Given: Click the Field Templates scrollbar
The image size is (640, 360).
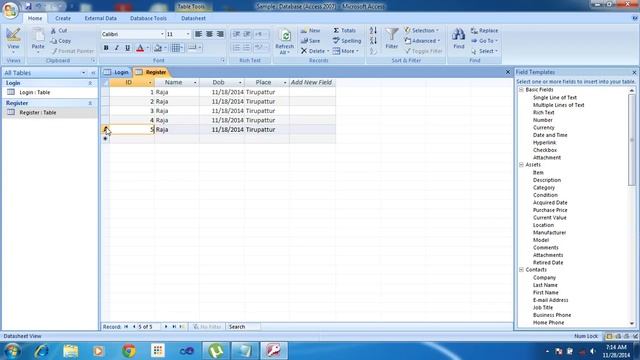Looking at the screenshot, I should click(x=632, y=139).
